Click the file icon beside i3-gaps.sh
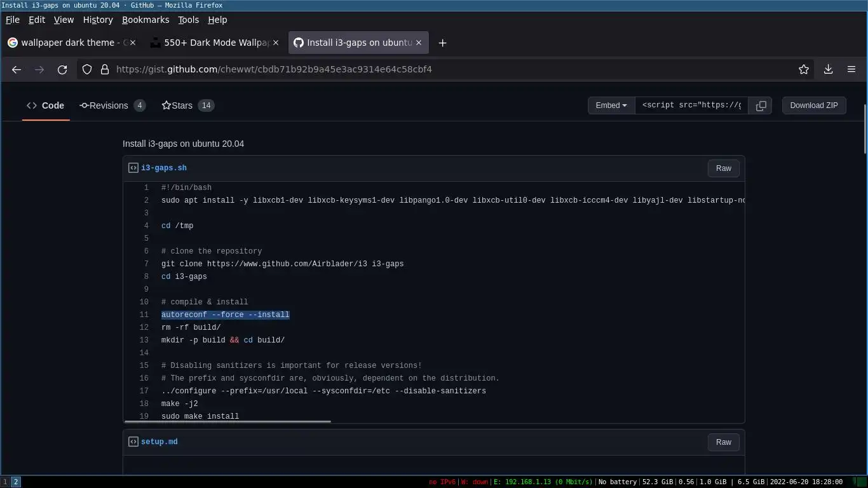Viewport: 868px width, 488px height. click(x=133, y=168)
